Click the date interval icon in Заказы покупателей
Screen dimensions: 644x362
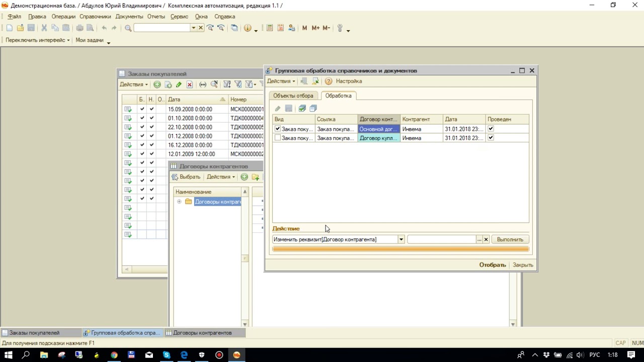(203, 84)
